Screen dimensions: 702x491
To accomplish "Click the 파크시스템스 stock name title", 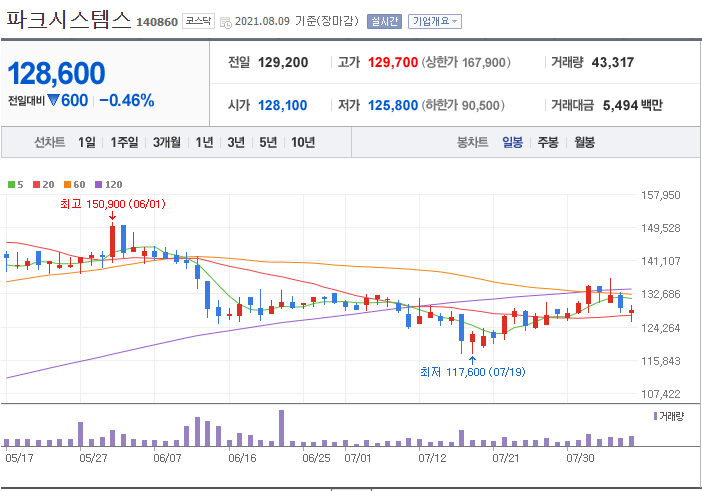I will pyautogui.click(x=68, y=20).
